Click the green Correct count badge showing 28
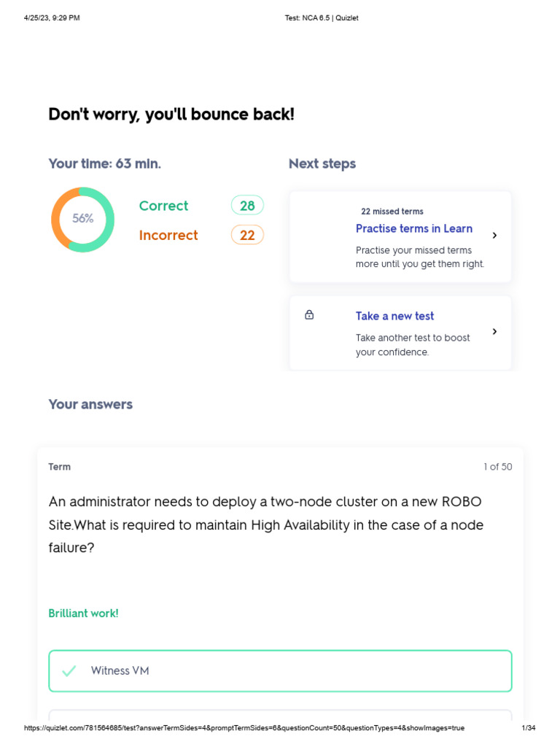 [247, 206]
